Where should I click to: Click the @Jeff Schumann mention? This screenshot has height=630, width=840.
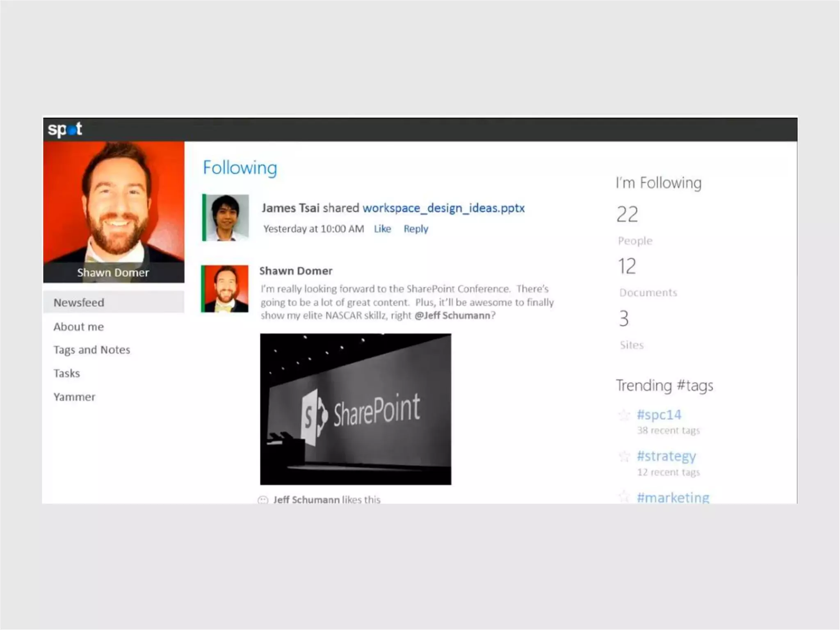coord(452,315)
